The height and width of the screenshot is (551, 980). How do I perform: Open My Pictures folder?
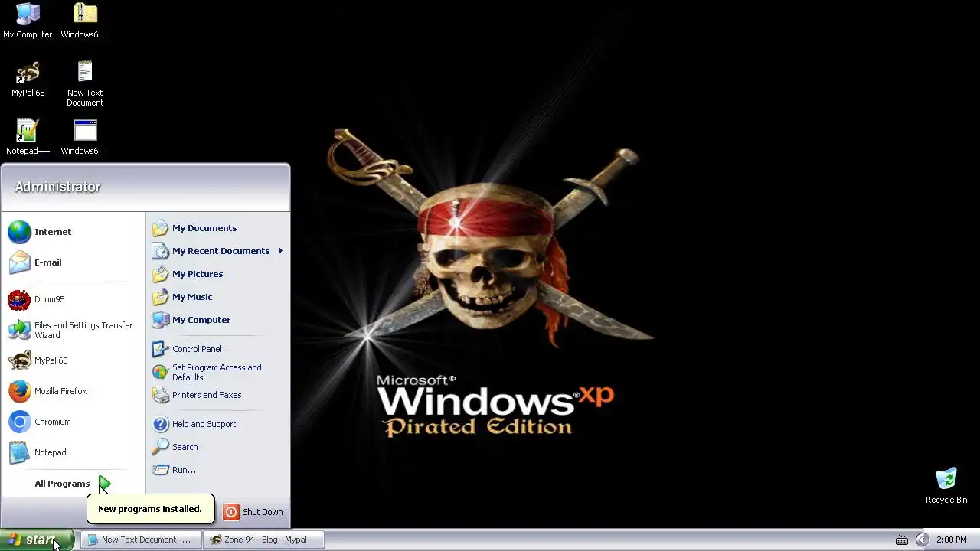tap(217, 274)
